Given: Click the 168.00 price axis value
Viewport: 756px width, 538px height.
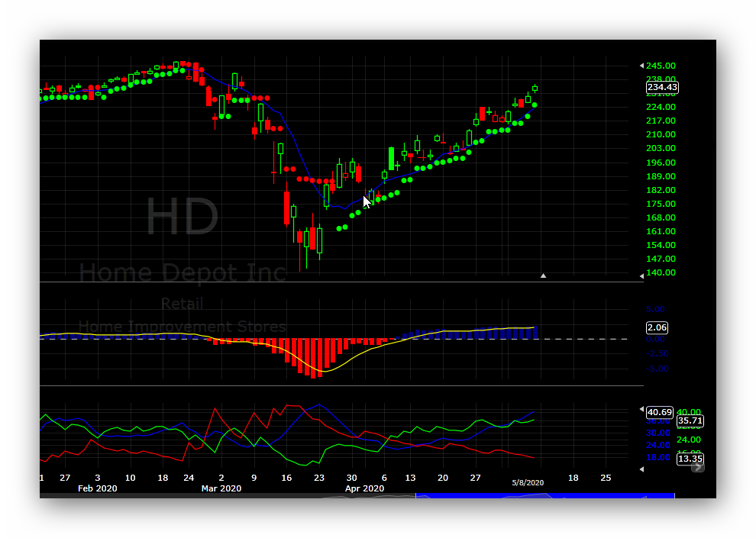Looking at the screenshot, I should (x=661, y=217).
